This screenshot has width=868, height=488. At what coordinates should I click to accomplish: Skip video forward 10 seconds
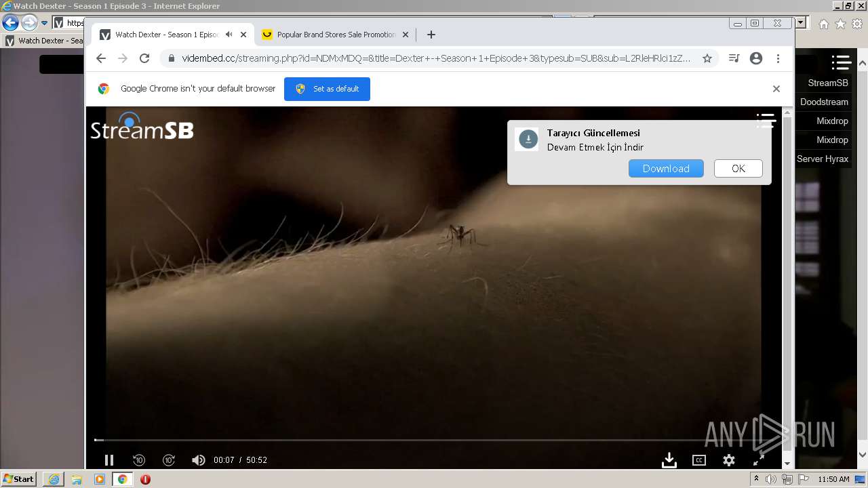169,460
